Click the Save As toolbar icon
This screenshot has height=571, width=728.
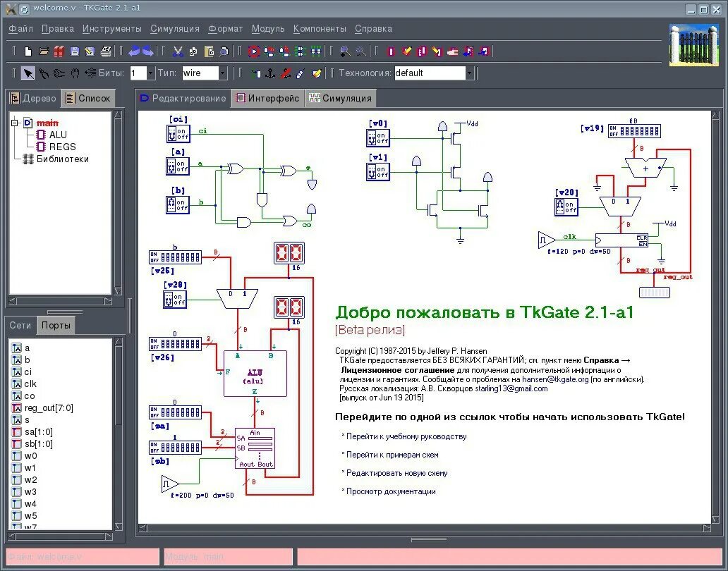click(x=90, y=51)
